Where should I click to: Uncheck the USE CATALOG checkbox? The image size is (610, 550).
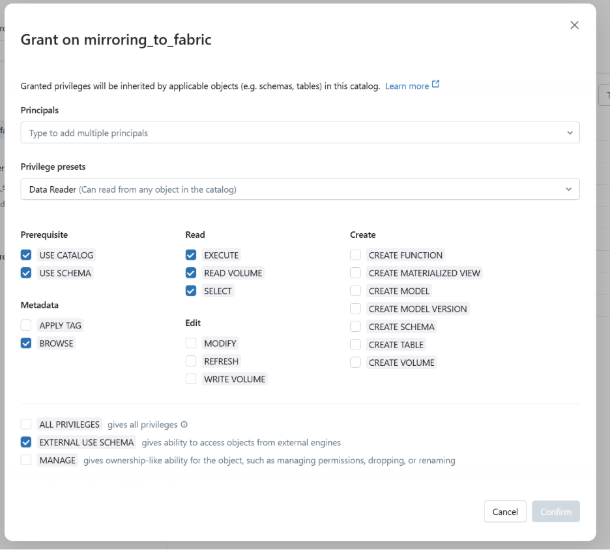[26, 255]
